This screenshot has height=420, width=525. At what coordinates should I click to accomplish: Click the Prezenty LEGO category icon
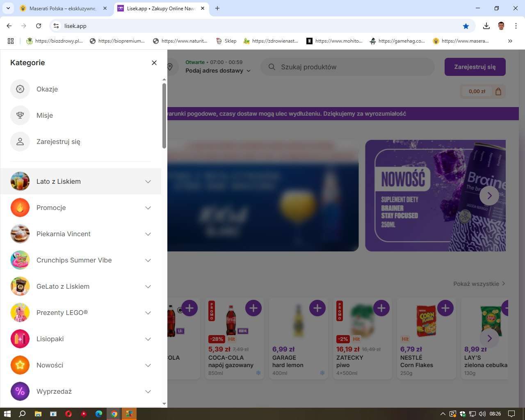(20, 313)
